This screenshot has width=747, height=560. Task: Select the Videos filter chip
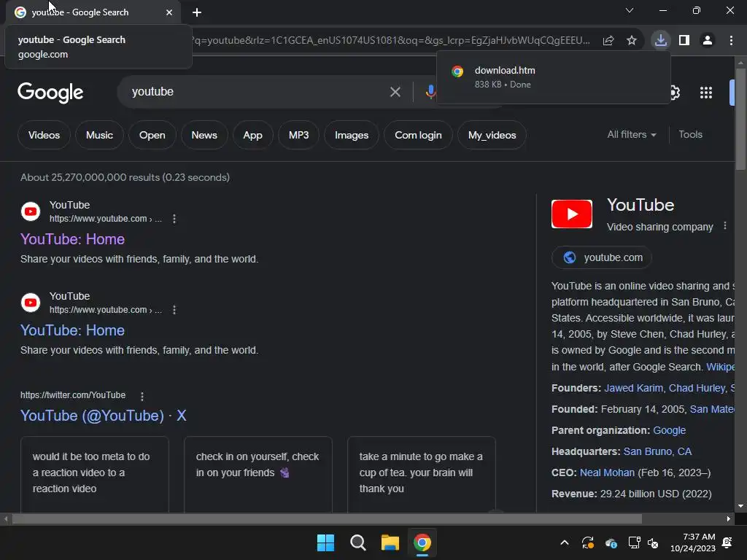tap(44, 135)
